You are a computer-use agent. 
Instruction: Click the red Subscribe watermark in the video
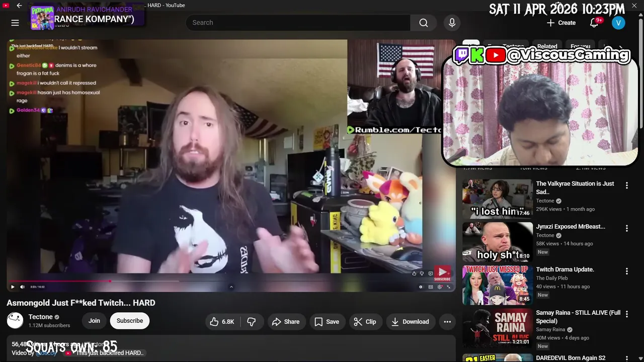pos(442,274)
